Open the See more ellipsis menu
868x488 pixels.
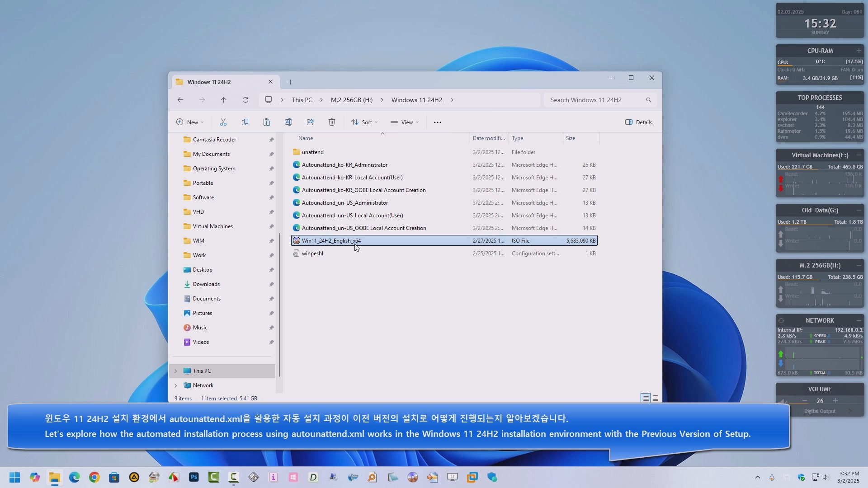pos(437,122)
